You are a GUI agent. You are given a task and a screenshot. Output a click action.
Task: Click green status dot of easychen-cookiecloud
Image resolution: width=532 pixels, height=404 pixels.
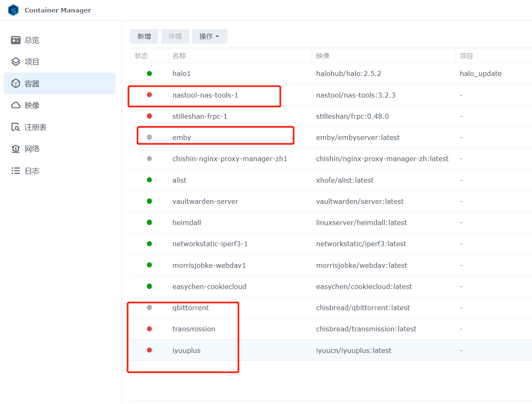point(149,286)
